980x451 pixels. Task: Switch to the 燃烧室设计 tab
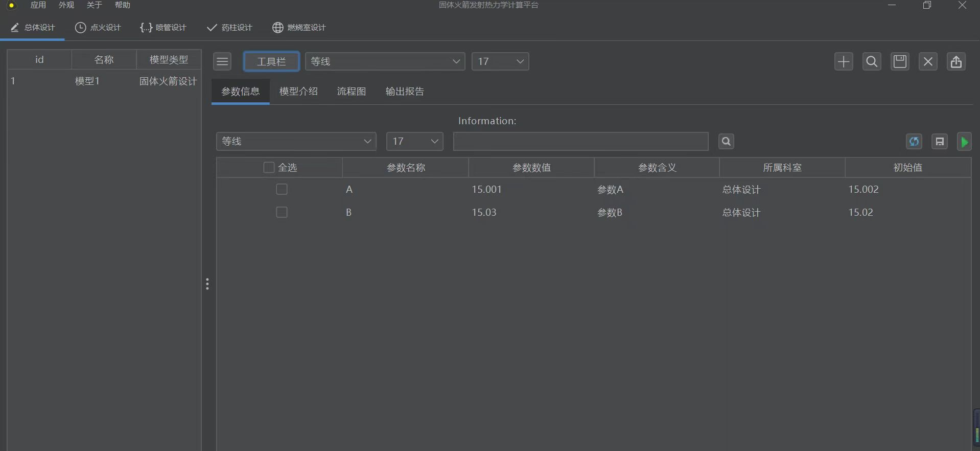click(x=299, y=28)
